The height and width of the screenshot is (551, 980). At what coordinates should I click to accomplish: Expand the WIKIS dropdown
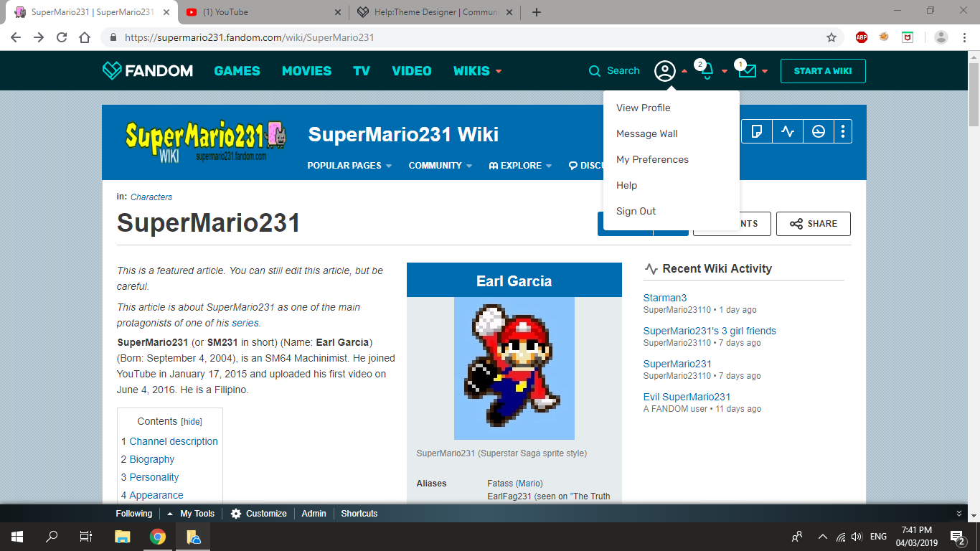[x=478, y=71]
